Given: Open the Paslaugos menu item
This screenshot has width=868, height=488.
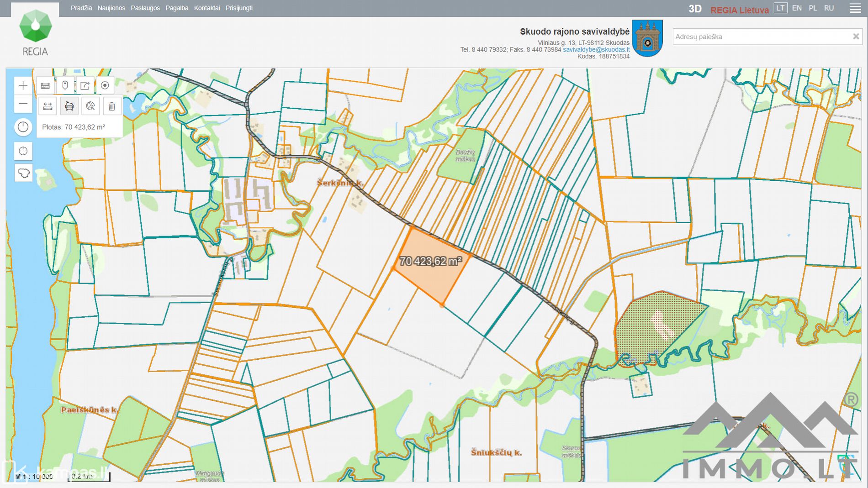Looking at the screenshot, I should [x=145, y=8].
